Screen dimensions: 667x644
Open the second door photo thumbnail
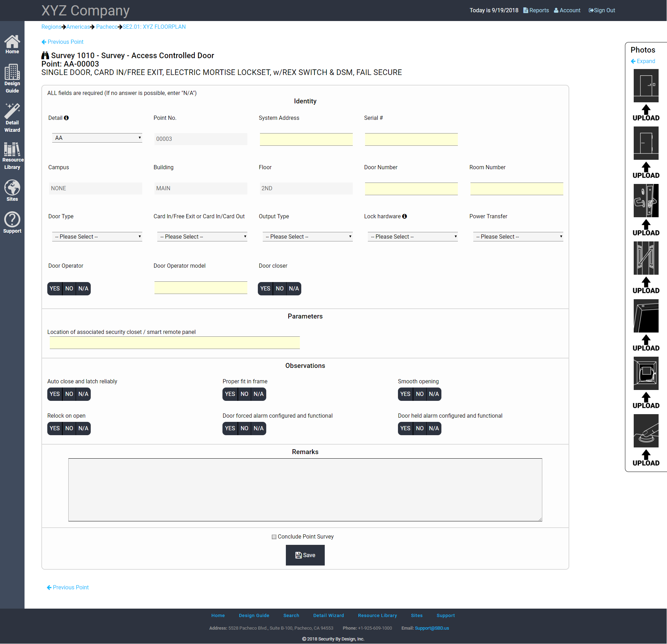pos(646,143)
